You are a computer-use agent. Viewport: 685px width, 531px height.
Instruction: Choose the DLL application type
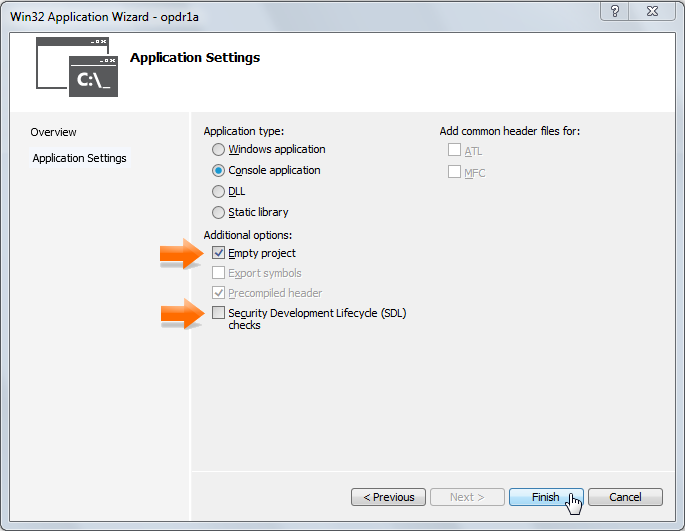[x=219, y=192]
